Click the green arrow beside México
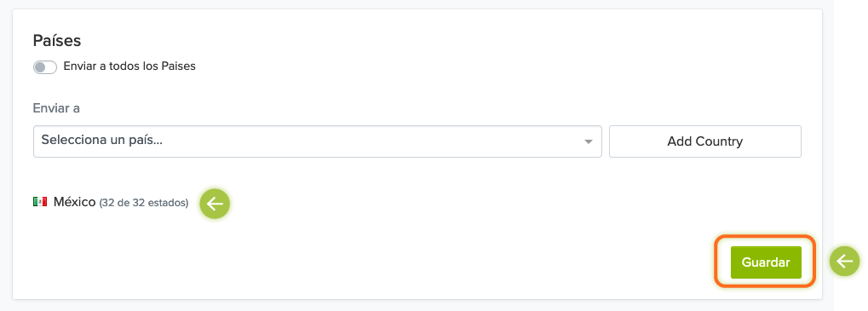Viewport: 868px width, 311px height. [x=215, y=204]
